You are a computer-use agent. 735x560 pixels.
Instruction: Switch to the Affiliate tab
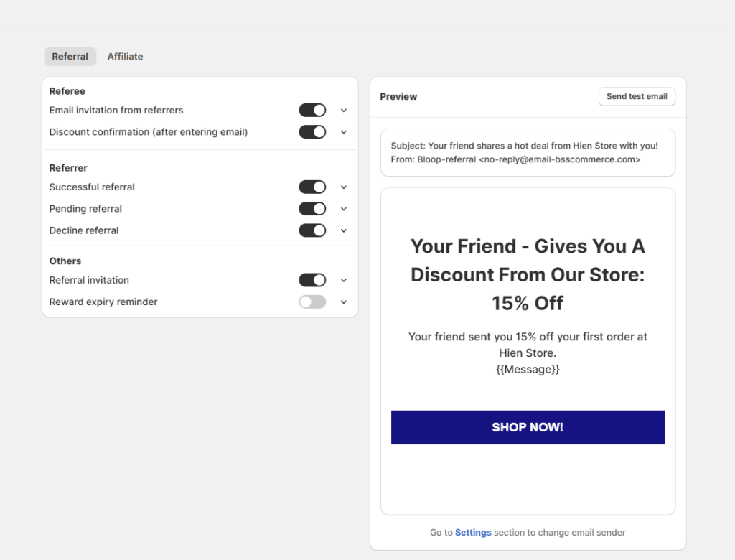click(125, 56)
